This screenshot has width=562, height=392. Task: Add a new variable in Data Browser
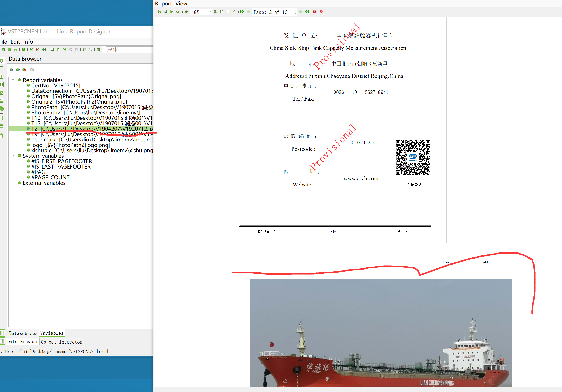pos(11,70)
